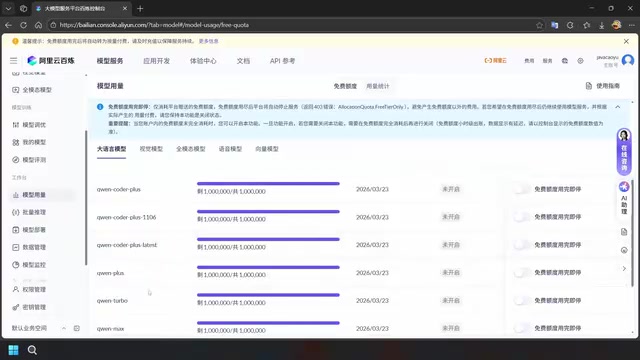Click qwen-turbo quota progress bar
640x360 pixels.
(x=268, y=295)
